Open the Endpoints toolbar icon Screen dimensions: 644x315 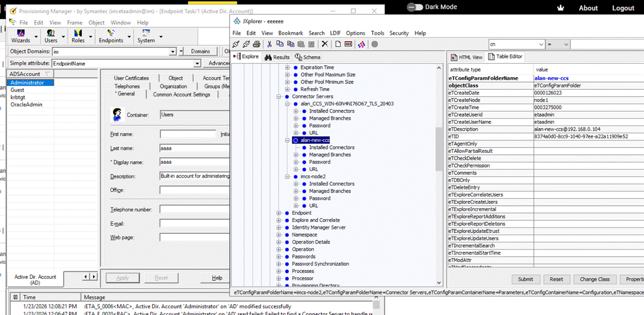click(x=111, y=36)
